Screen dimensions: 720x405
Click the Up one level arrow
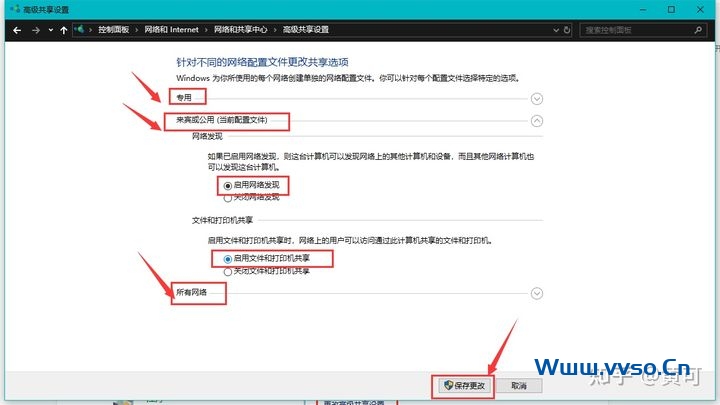(x=65, y=31)
